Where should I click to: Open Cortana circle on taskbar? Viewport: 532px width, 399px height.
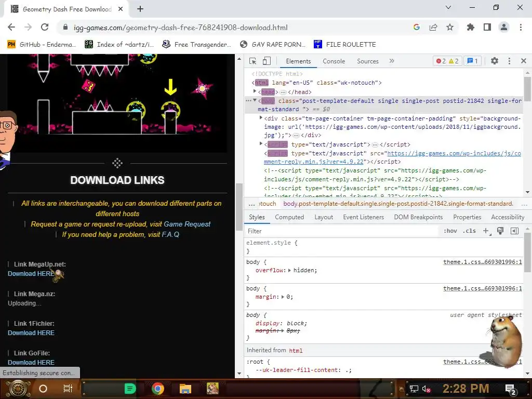point(43,389)
